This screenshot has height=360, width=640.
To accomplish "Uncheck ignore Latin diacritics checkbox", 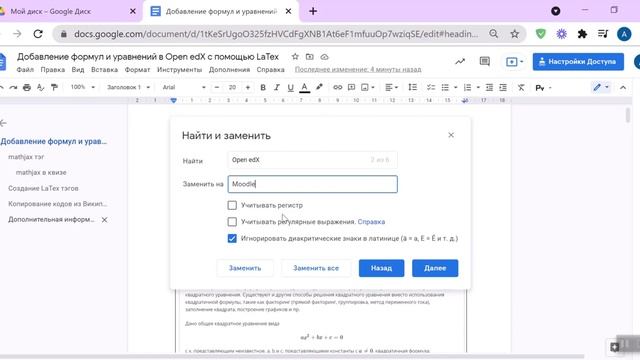I will click(232, 238).
